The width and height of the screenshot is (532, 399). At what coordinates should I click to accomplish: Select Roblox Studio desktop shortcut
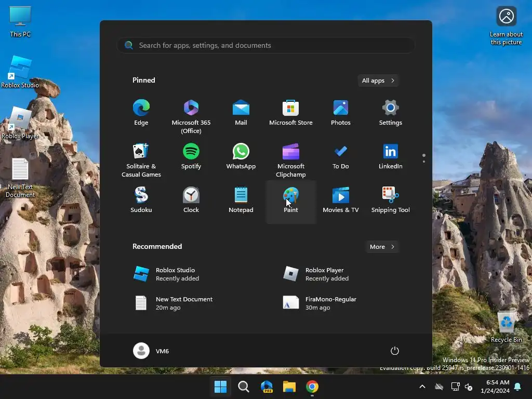point(20,72)
